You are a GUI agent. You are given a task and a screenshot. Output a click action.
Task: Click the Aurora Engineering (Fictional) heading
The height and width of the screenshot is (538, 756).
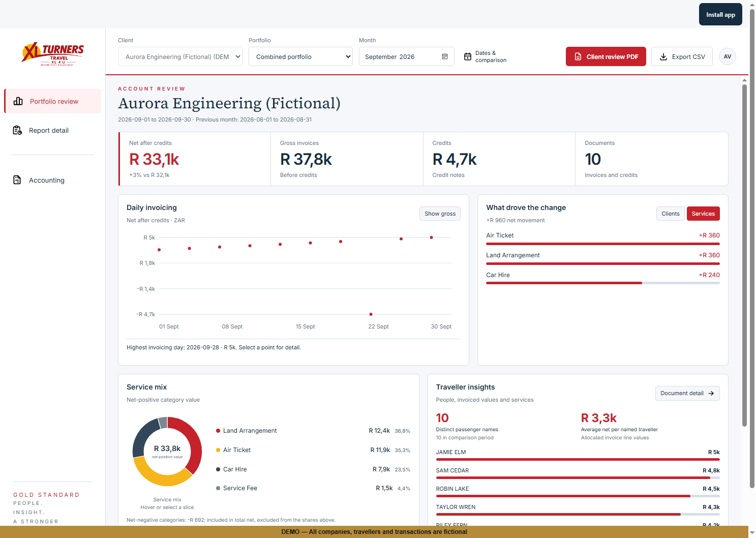click(229, 103)
